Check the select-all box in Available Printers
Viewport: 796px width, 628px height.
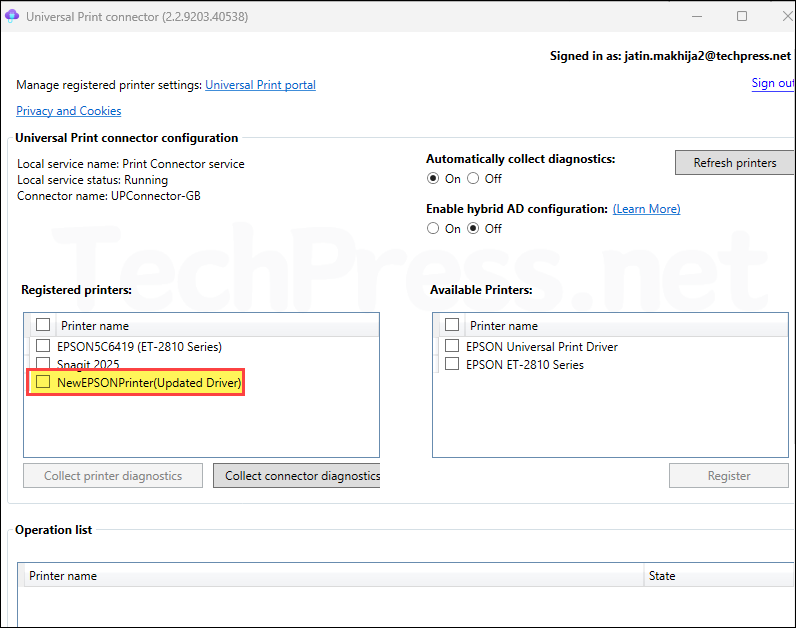click(x=452, y=324)
